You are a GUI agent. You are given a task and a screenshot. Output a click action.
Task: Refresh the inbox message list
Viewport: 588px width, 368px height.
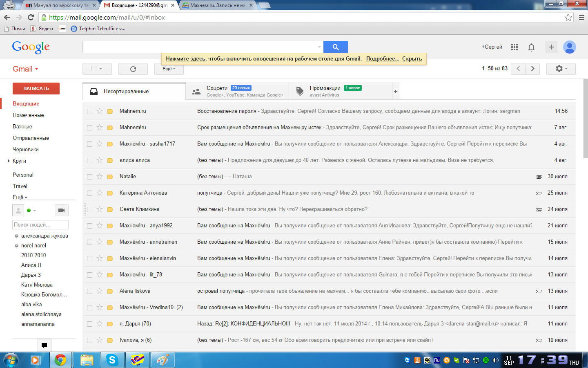click(x=133, y=69)
